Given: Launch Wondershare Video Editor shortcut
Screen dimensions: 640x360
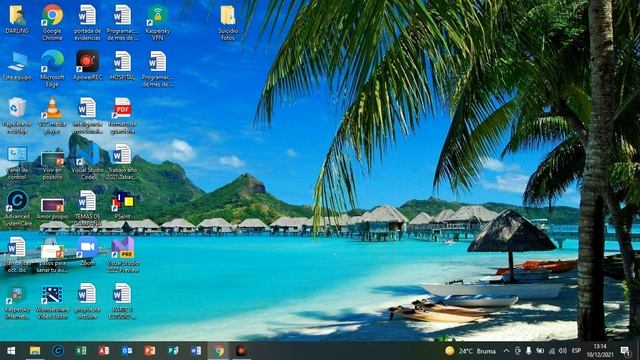Looking at the screenshot, I should click(52, 302).
